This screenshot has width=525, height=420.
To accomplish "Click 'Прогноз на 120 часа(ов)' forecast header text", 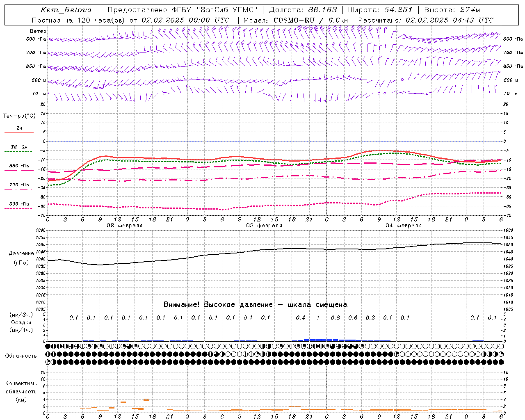I will point(79,20).
